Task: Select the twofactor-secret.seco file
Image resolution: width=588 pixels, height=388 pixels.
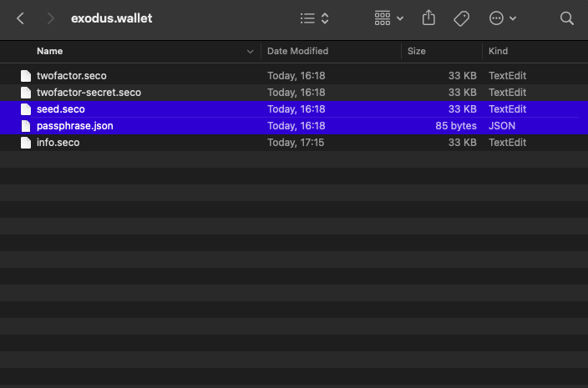Action: coord(89,93)
